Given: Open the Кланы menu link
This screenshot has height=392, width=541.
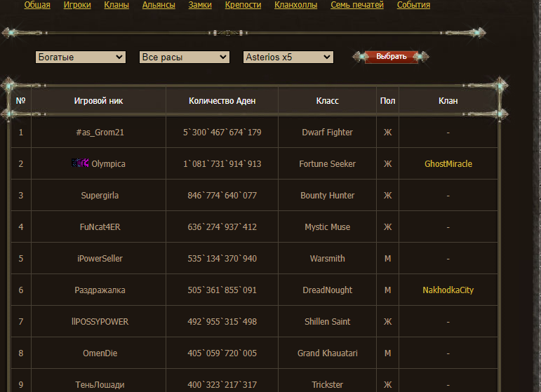Looking at the screenshot, I should click(116, 5).
